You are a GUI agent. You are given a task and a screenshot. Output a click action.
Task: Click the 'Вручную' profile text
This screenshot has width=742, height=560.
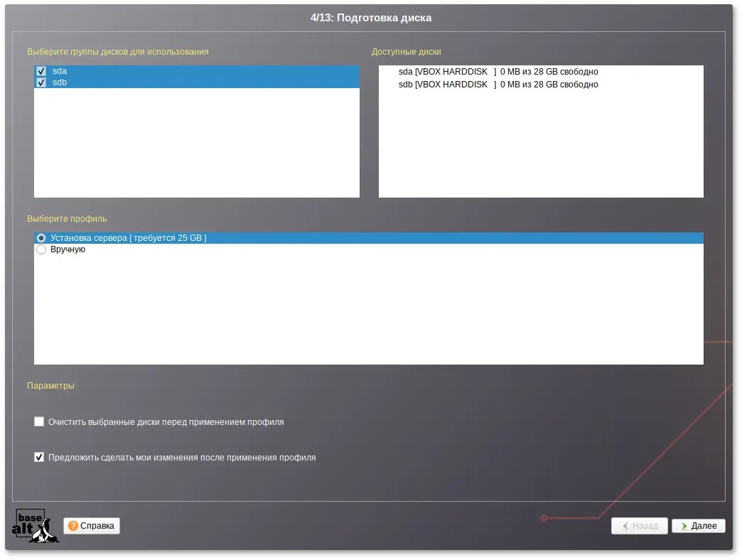68,249
